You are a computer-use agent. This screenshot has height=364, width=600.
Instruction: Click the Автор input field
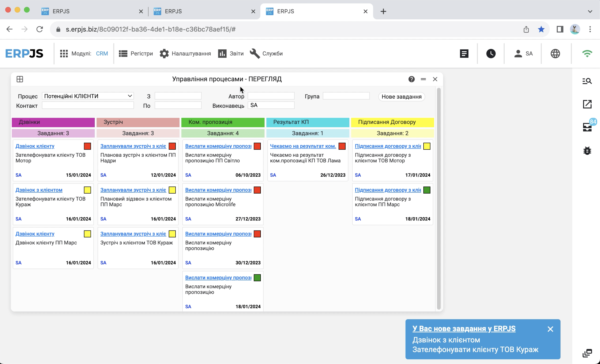coord(271,96)
